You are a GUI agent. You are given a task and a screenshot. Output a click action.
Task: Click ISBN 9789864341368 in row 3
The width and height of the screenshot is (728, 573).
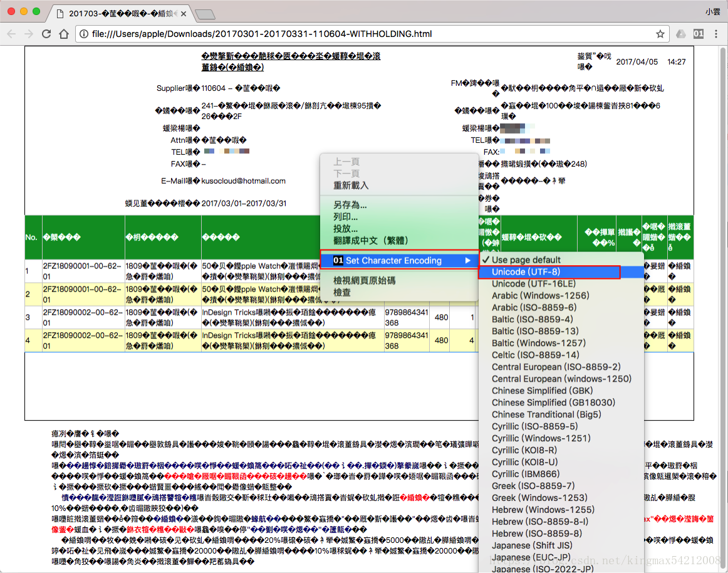[x=406, y=317]
